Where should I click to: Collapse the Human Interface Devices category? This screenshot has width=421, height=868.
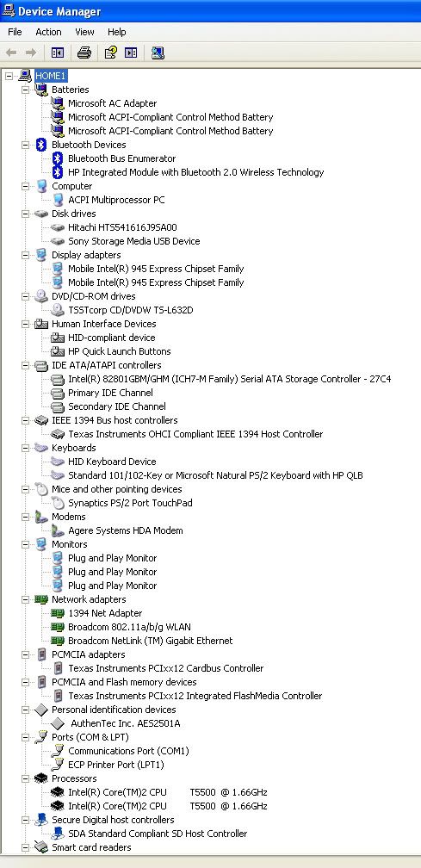click(x=26, y=324)
